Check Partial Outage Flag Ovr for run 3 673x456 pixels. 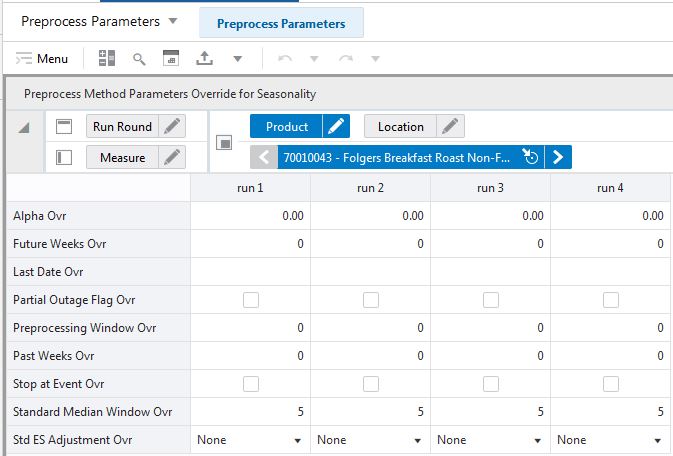(x=491, y=300)
